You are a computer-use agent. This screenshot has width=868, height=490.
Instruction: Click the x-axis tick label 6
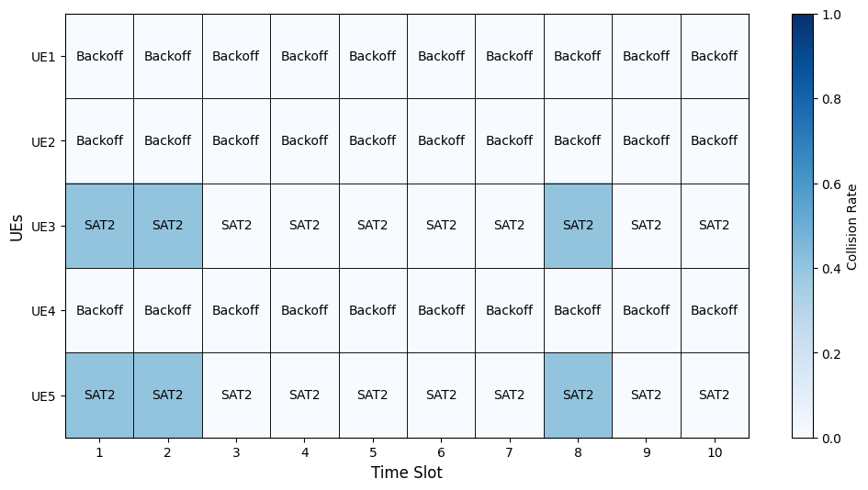pyautogui.click(x=441, y=452)
